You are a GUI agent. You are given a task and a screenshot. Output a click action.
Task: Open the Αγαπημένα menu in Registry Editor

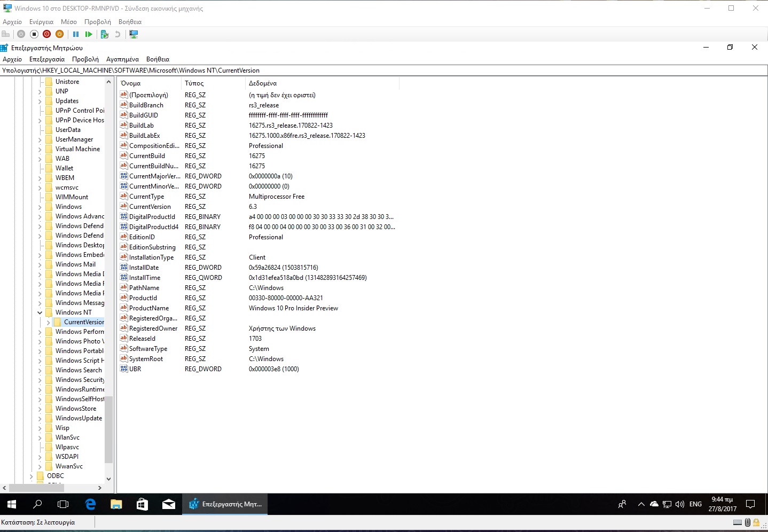(122, 59)
